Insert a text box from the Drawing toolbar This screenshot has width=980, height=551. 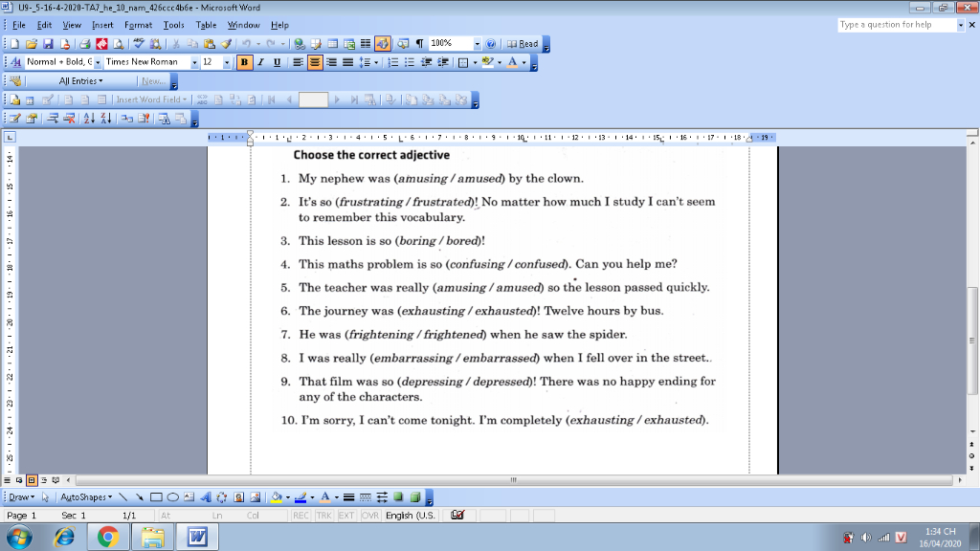click(x=189, y=497)
